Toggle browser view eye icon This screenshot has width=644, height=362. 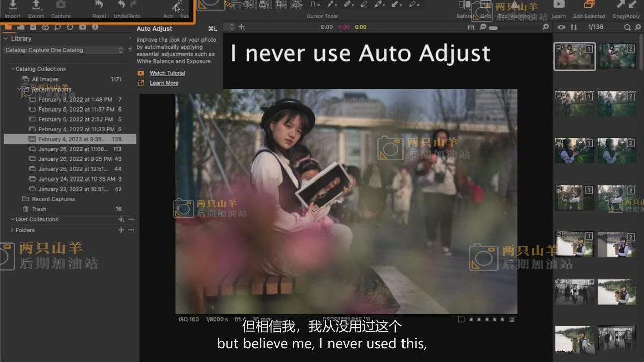click(x=561, y=27)
